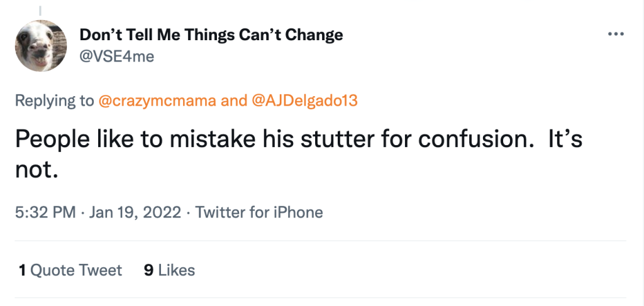Click the llama profile avatar

40,45
